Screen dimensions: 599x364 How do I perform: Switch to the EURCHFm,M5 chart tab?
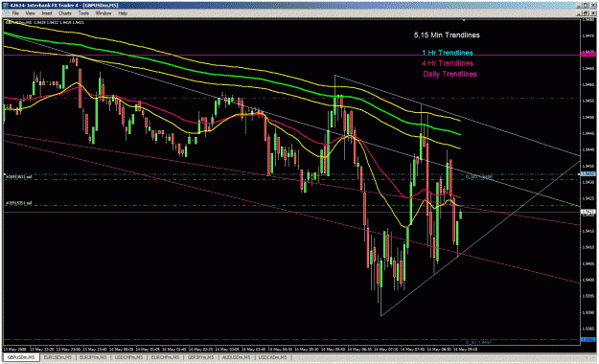click(x=165, y=357)
